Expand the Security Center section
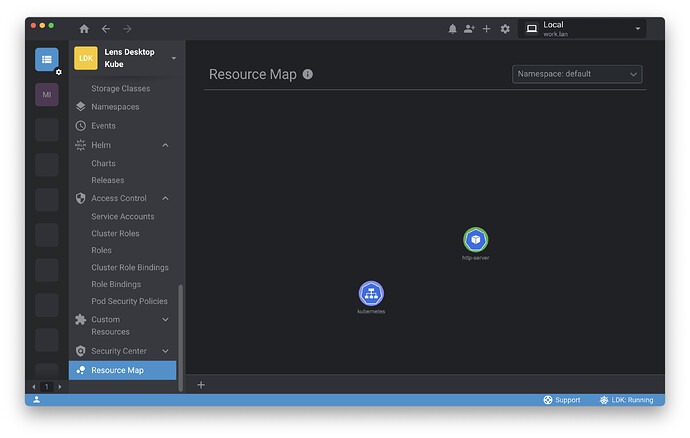The width and height of the screenshot is (690, 438). [165, 351]
